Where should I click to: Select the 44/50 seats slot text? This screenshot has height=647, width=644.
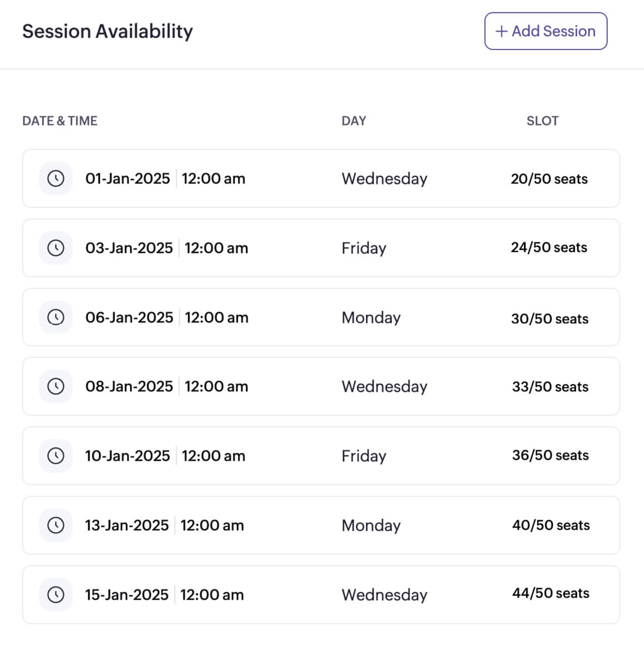point(551,594)
